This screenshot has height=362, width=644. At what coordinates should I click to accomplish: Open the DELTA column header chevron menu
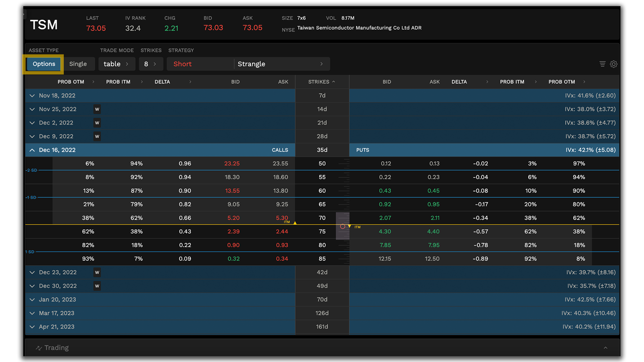click(190, 81)
